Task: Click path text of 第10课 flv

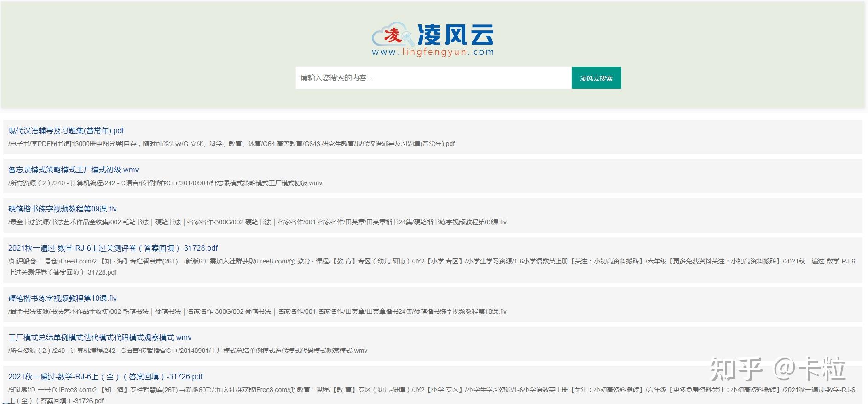Action: point(257,311)
